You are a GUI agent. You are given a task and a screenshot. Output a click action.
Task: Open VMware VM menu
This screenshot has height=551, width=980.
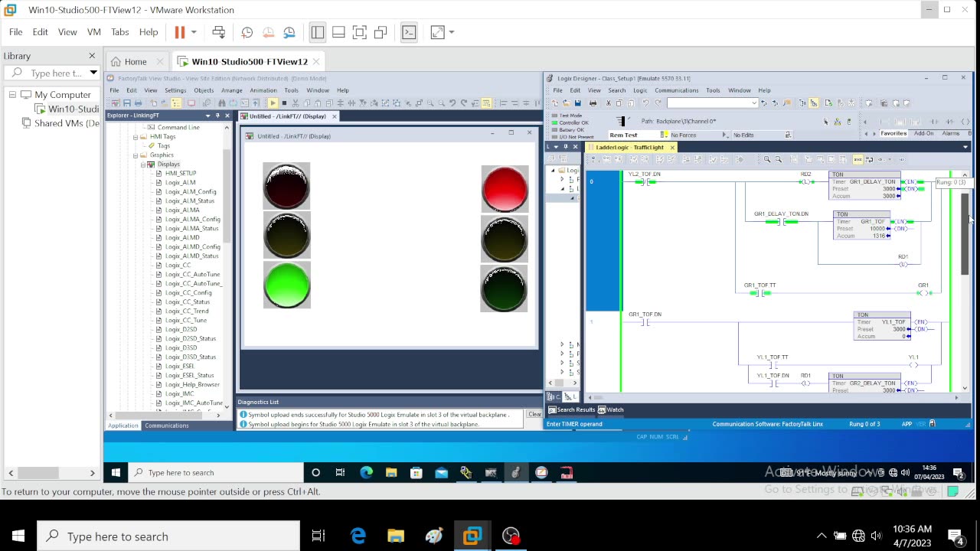point(94,32)
